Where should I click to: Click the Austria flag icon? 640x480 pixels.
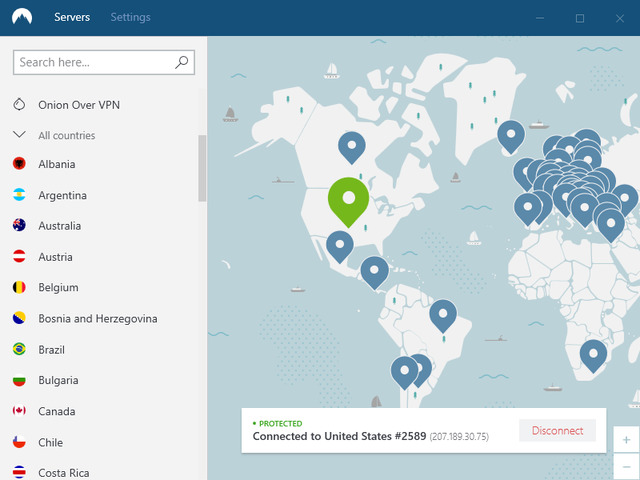[19, 256]
